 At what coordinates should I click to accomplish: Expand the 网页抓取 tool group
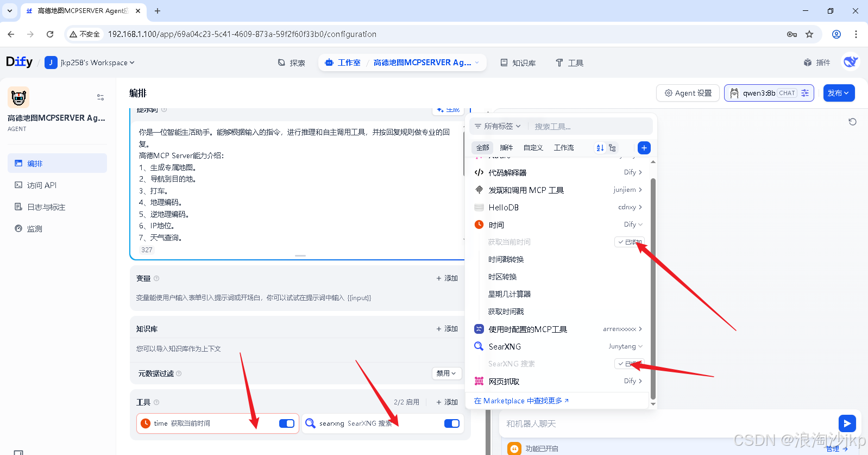(558, 381)
